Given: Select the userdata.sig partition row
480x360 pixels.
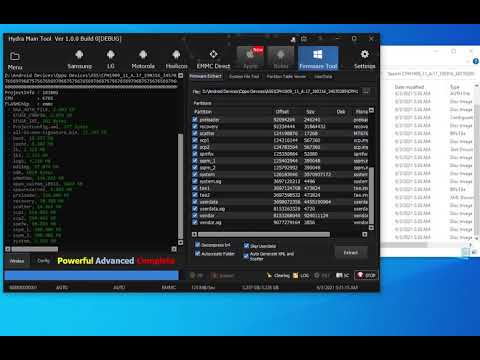Looking at the screenshot, I should point(280,208).
